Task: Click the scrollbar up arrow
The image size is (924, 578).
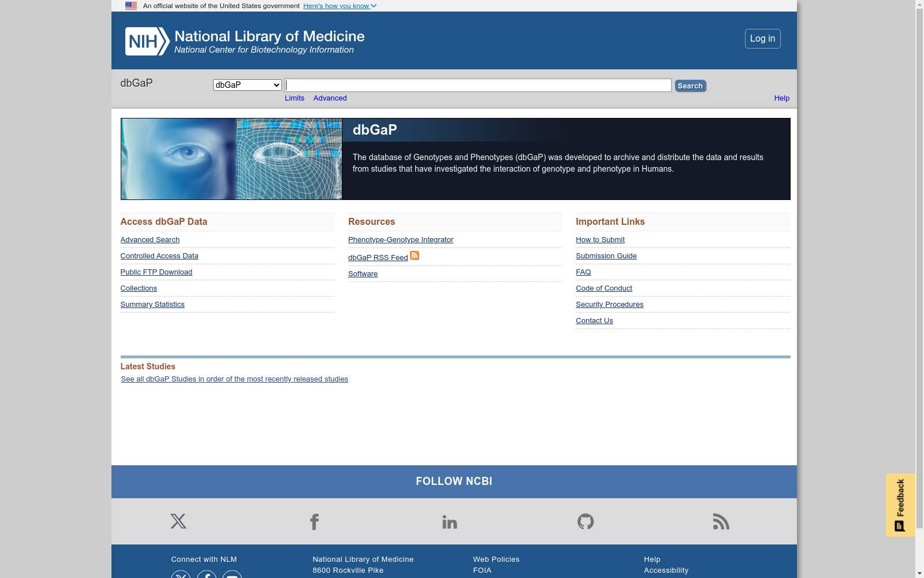Action: pyautogui.click(x=919, y=4)
